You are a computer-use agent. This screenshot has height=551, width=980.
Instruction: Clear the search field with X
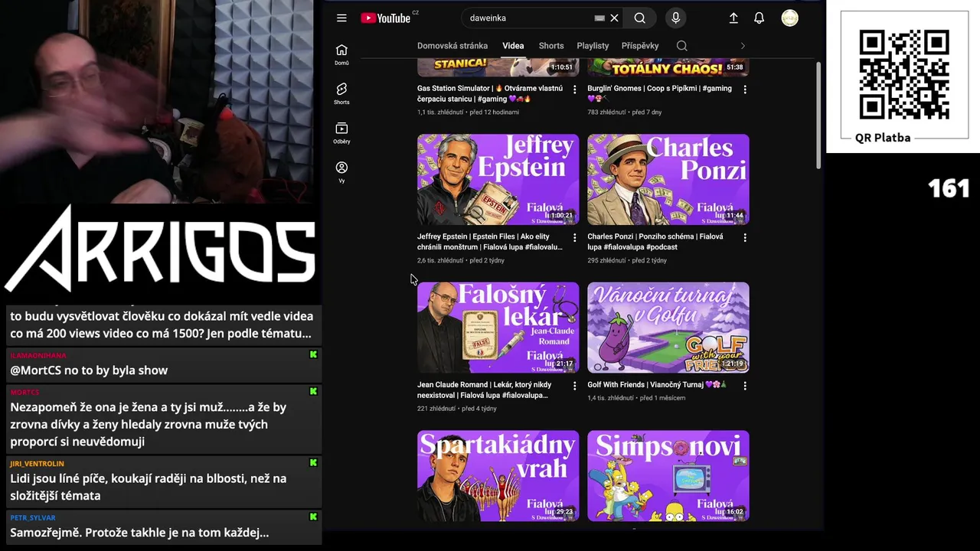coord(614,18)
